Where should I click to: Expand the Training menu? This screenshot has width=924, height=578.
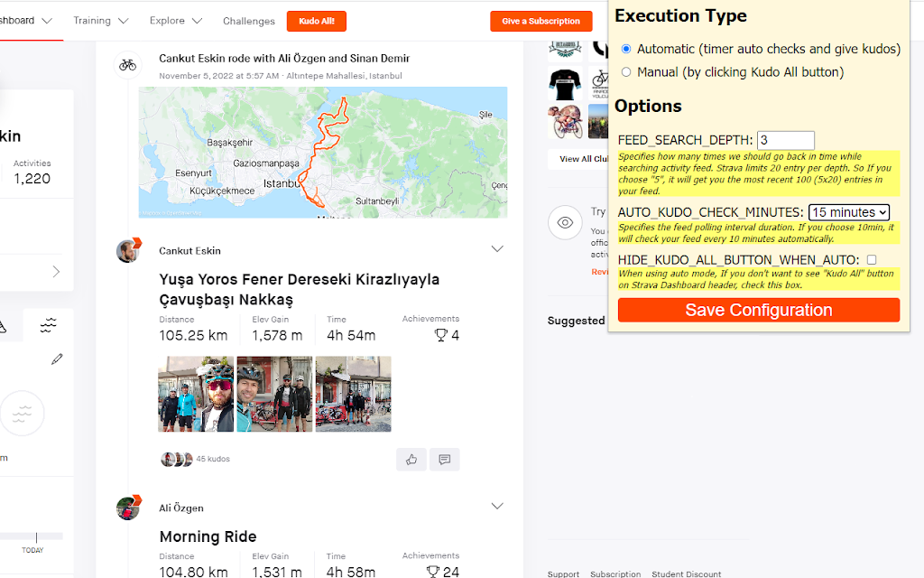coord(101,21)
